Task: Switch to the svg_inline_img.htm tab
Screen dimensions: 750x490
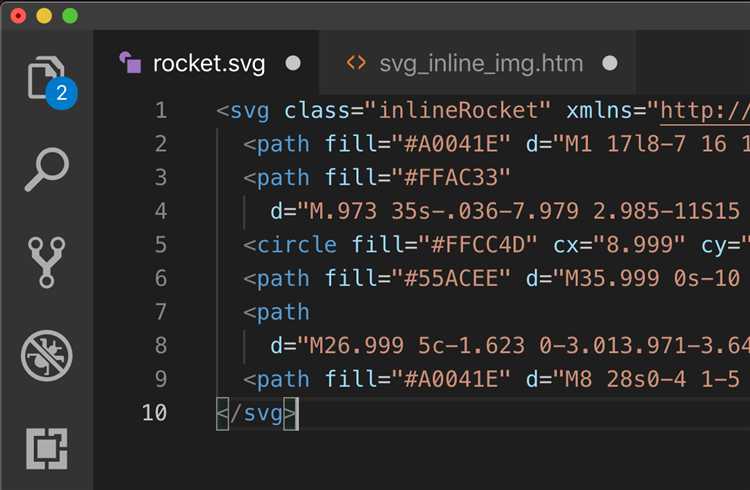Action: coord(481,63)
